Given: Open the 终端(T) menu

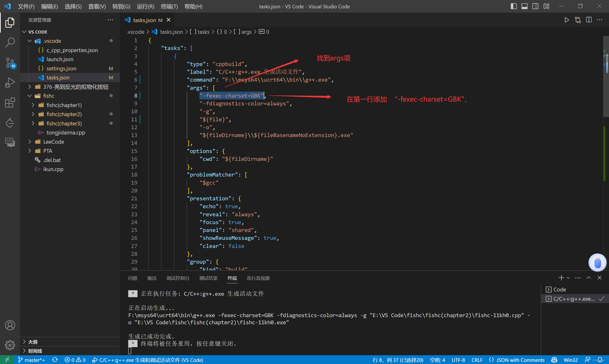Looking at the screenshot, I should point(169,6).
